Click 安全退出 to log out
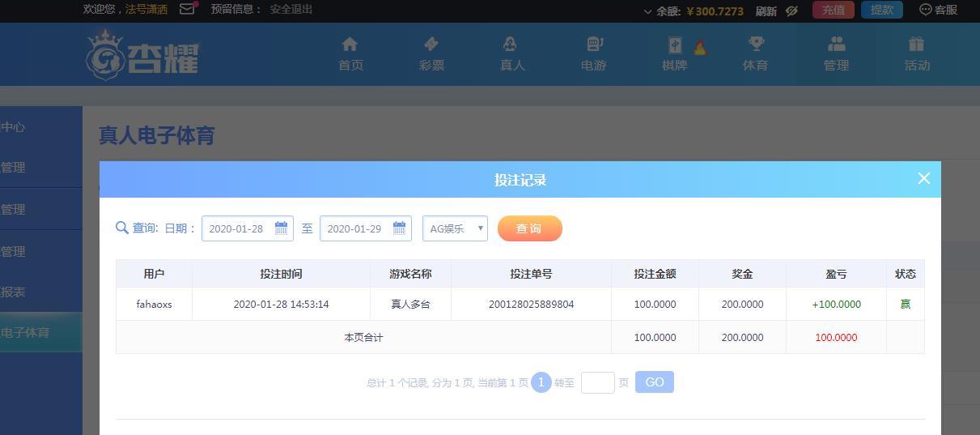The width and height of the screenshot is (980, 435). pyautogui.click(x=291, y=10)
